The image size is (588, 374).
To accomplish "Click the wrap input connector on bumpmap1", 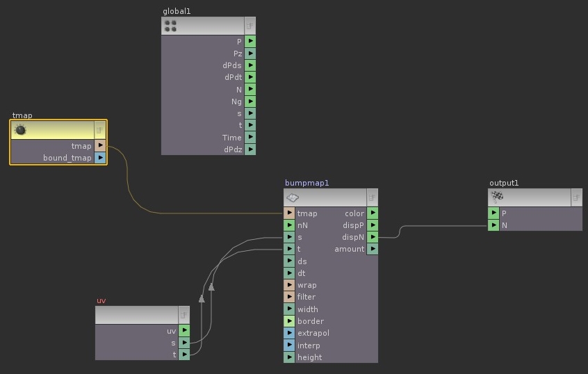I will pos(289,285).
